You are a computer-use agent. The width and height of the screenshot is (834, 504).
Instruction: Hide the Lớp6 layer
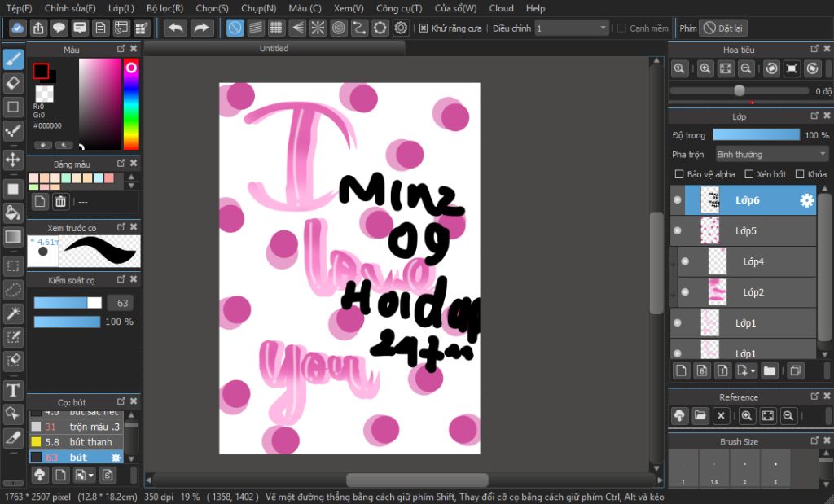[677, 200]
